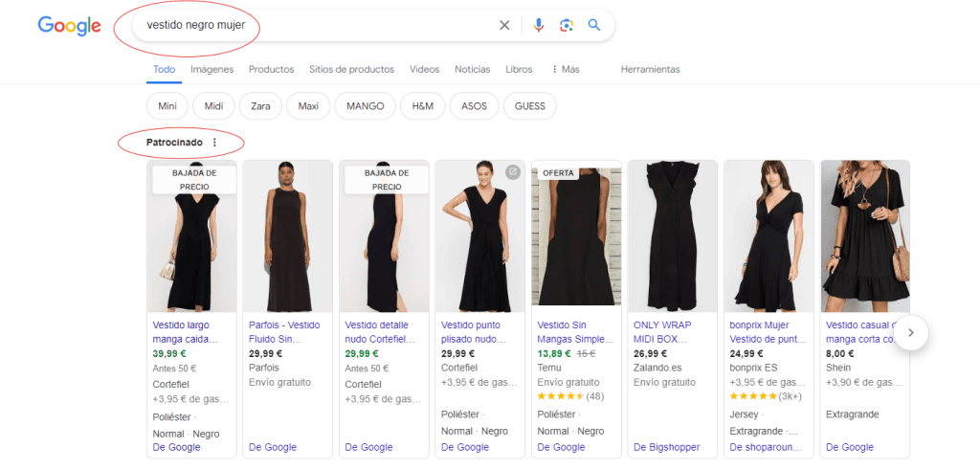
Task: Open the three-dot menu beside Patrocinado
Action: [214, 143]
